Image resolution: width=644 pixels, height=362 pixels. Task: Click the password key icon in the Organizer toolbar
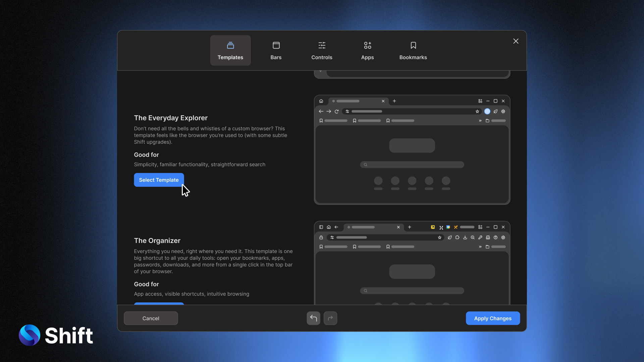[481, 237]
